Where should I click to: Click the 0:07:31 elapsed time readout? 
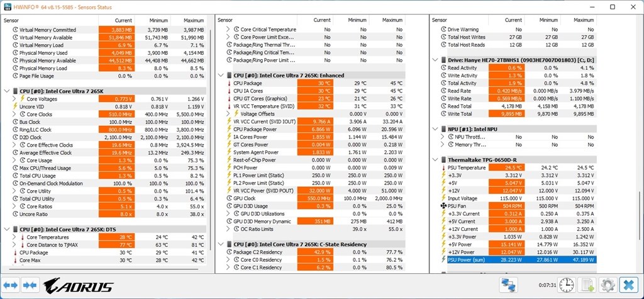(x=547, y=285)
